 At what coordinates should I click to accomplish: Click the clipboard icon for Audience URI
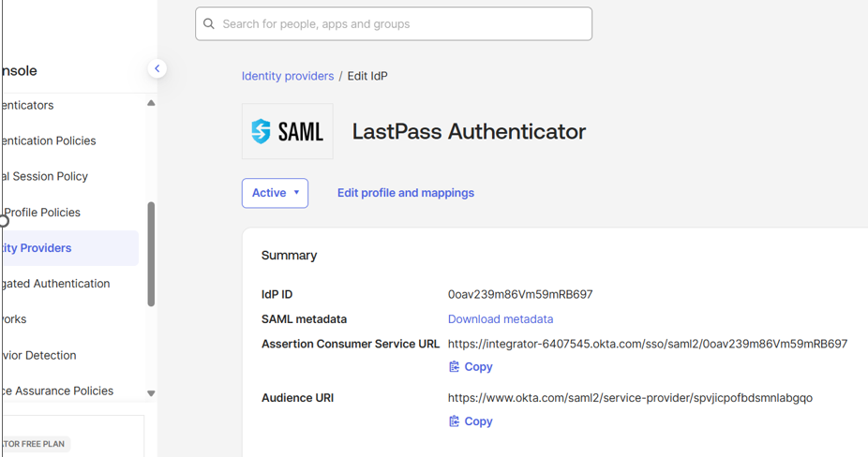(454, 421)
